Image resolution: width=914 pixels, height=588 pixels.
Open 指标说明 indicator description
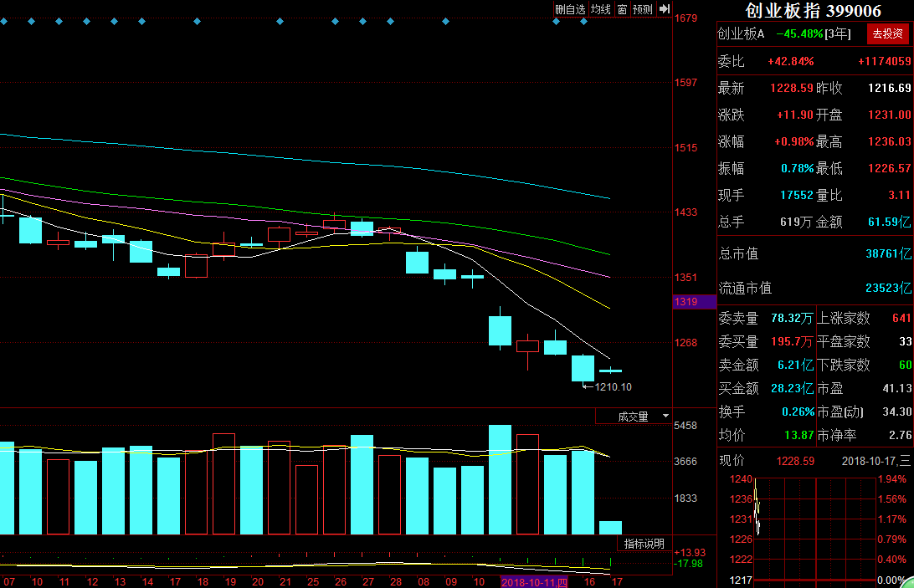(x=644, y=544)
